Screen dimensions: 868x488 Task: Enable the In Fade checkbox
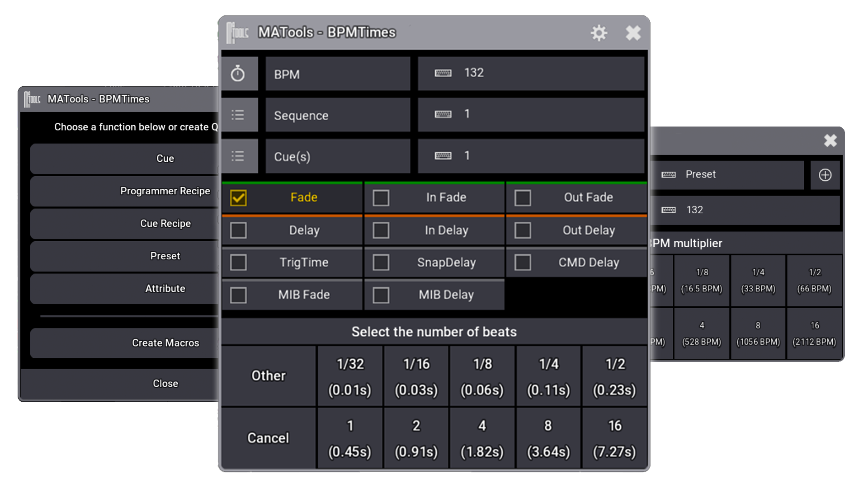381,198
